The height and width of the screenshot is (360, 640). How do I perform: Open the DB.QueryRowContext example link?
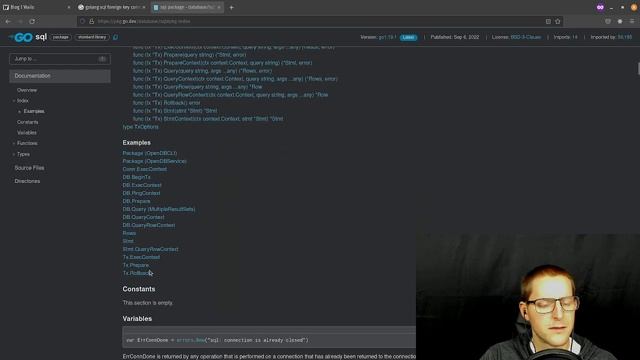[x=149, y=225]
